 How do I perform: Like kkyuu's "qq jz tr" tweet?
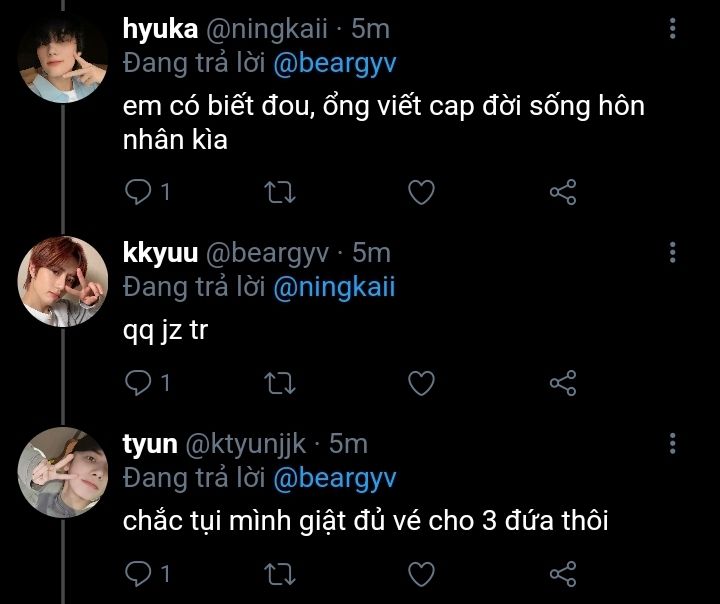click(x=422, y=382)
